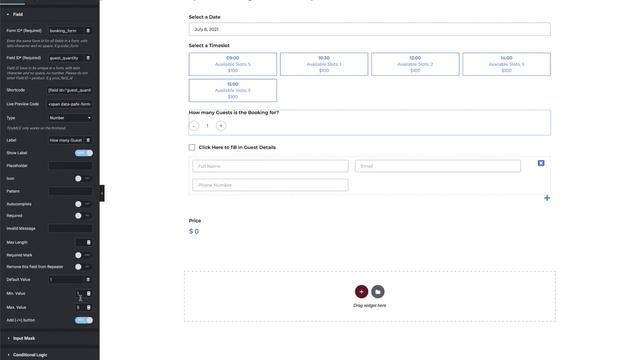Toggle the Show Label switch

[x=84, y=153]
